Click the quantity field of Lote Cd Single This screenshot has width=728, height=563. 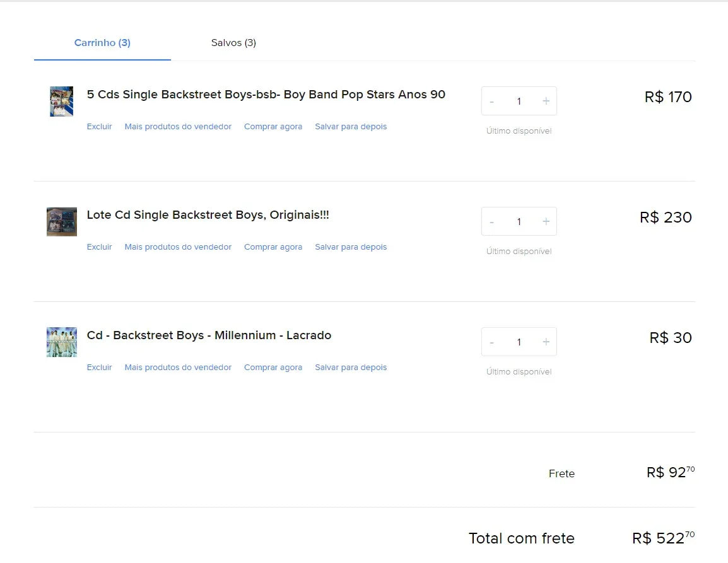pyautogui.click(x=519, y=222)
